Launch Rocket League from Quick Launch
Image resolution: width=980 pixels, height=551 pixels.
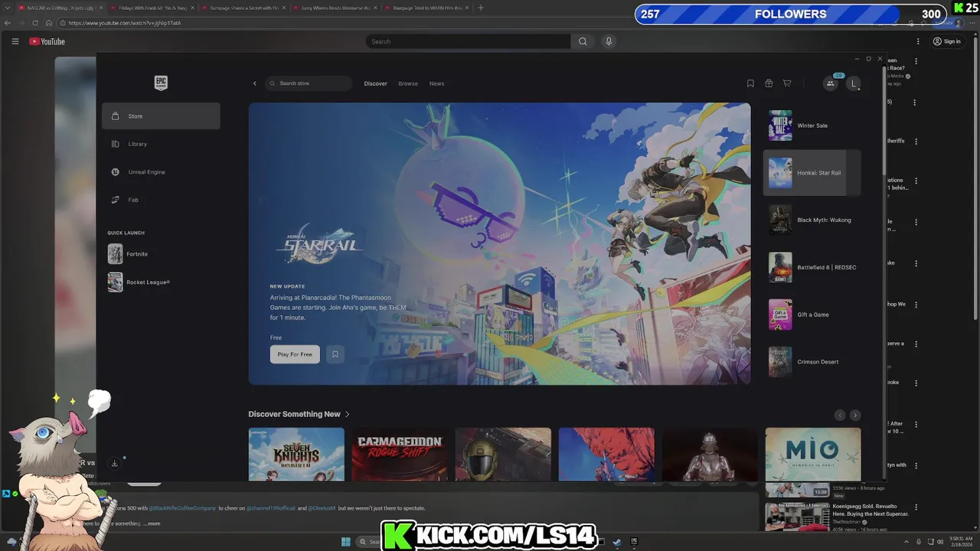pyautogui.click(x=139, y=282)
